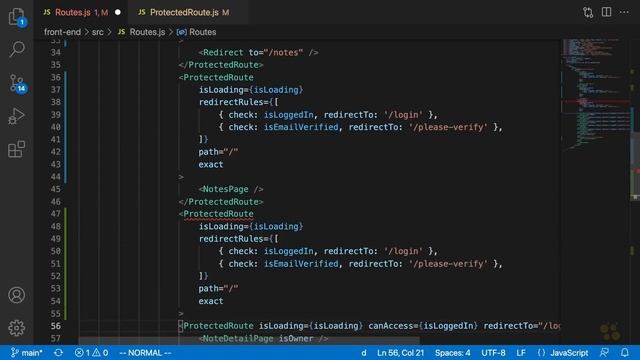Open the Manage gear menu
640x360 pixels.
(x=17, y=327)
